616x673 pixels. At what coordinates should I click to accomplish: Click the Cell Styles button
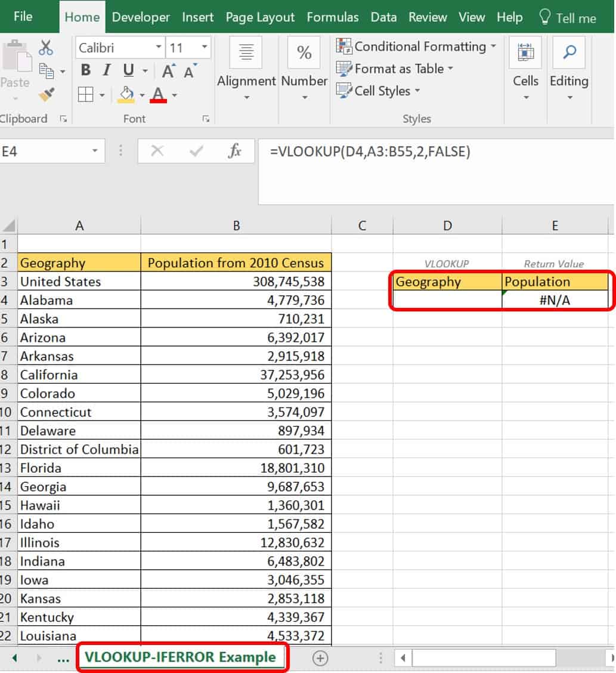pos(378,91)
